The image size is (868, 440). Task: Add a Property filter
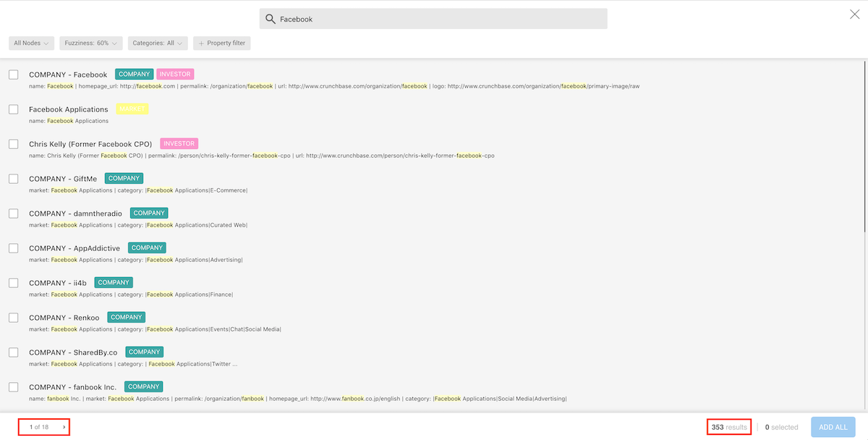221,43
